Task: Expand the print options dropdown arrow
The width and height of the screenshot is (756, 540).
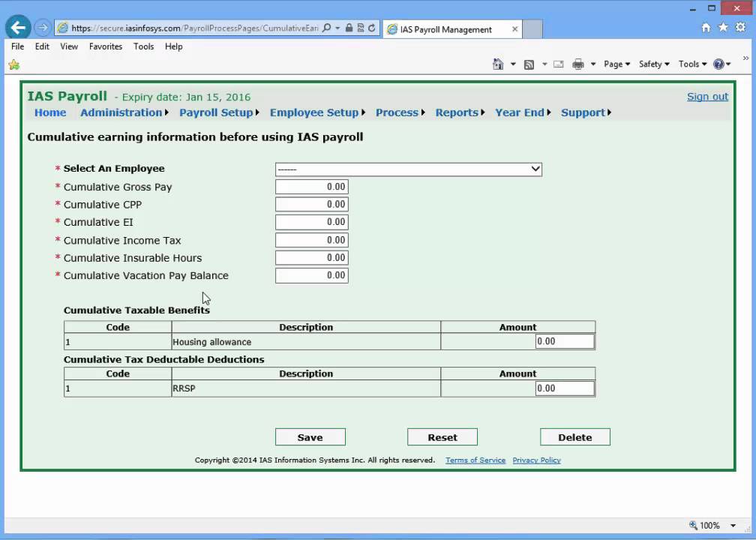Action: pos(593,64)
